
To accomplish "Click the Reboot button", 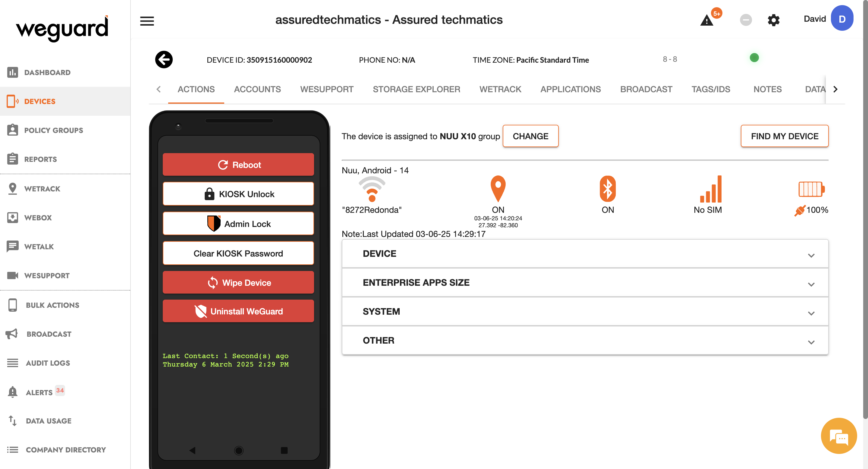I will 238,165.
